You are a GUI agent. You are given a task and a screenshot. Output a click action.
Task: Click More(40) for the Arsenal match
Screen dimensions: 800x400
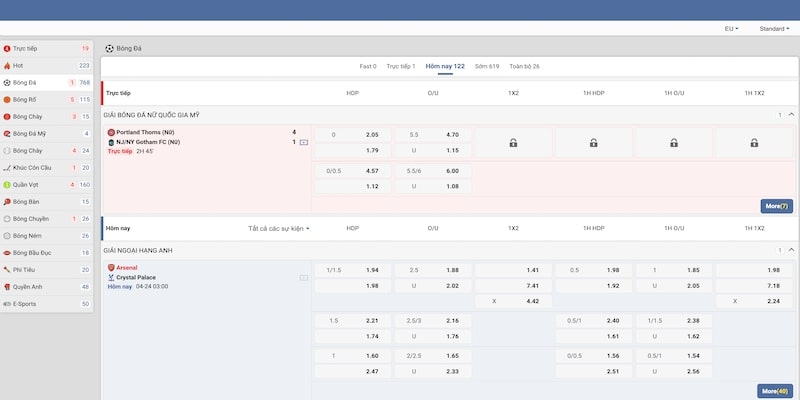coord(774,391)
